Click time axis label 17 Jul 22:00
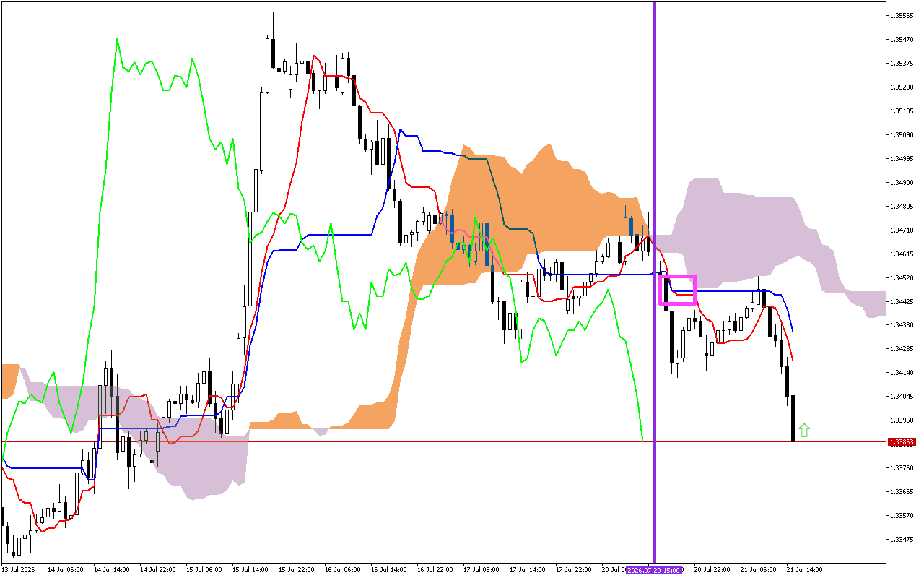Viewport: 924px width, 578px height. tap(573, 570)
